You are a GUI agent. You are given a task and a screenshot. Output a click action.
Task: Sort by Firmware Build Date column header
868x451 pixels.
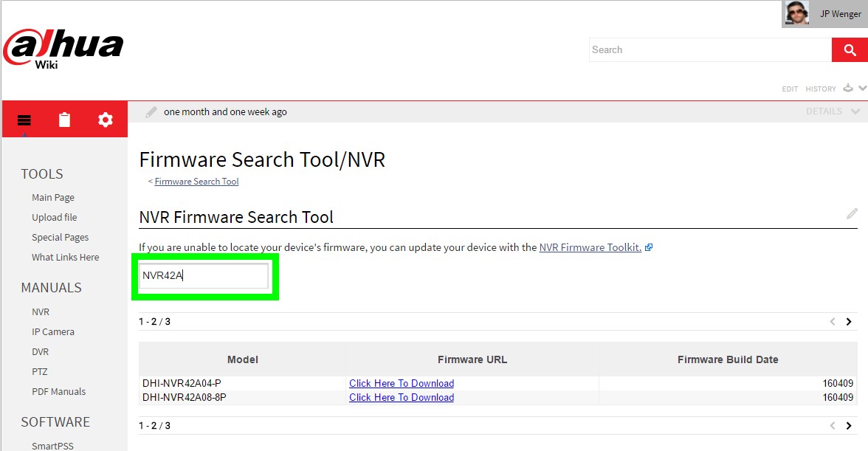coord(728,359)
